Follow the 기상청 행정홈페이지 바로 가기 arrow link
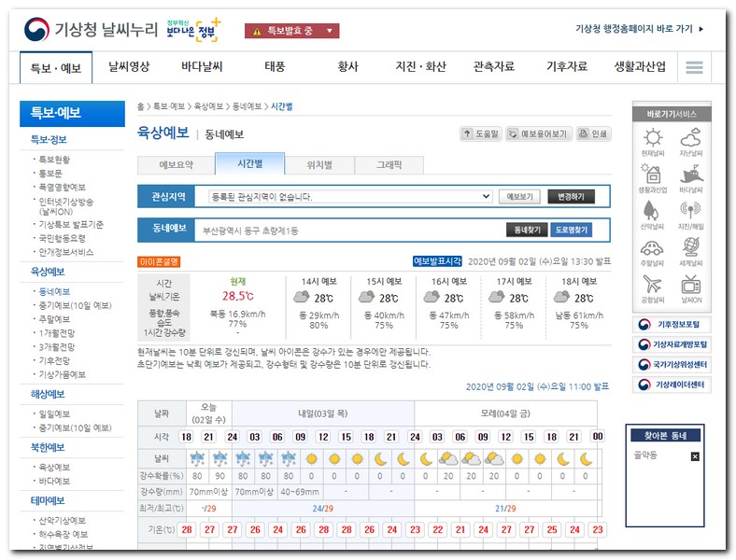Viewport: 736px width, 560px height. pyautogui.click(x=639, y=29)
